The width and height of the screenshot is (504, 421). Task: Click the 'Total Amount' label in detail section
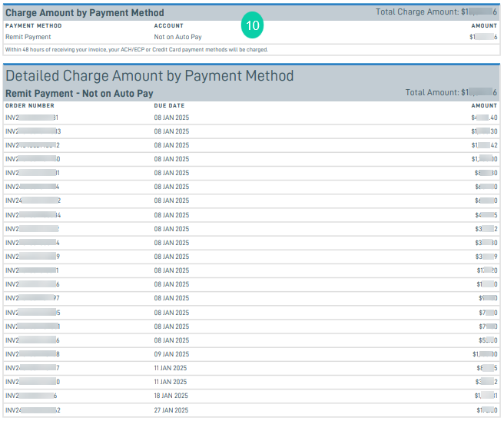(433, 92)
